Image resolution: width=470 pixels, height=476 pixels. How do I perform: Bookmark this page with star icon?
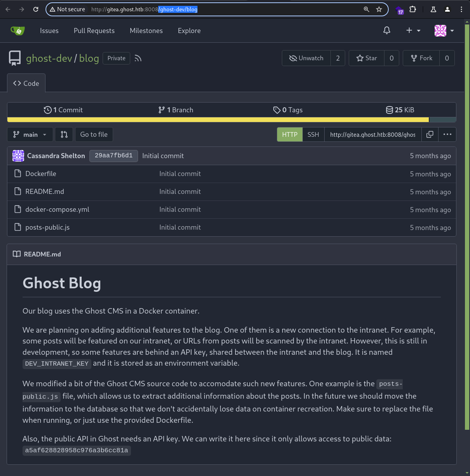click(x=379, y=9)
